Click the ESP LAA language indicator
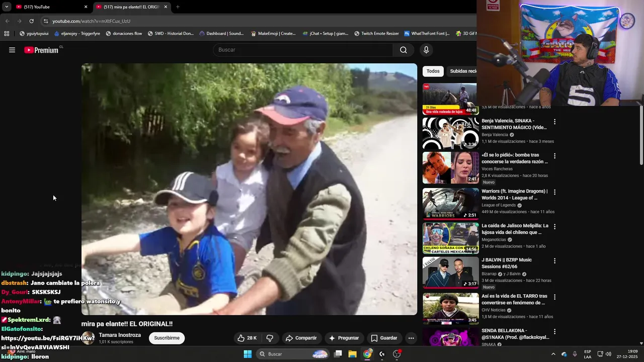Screen dimensions: 644x362 [x=587, y=354]
